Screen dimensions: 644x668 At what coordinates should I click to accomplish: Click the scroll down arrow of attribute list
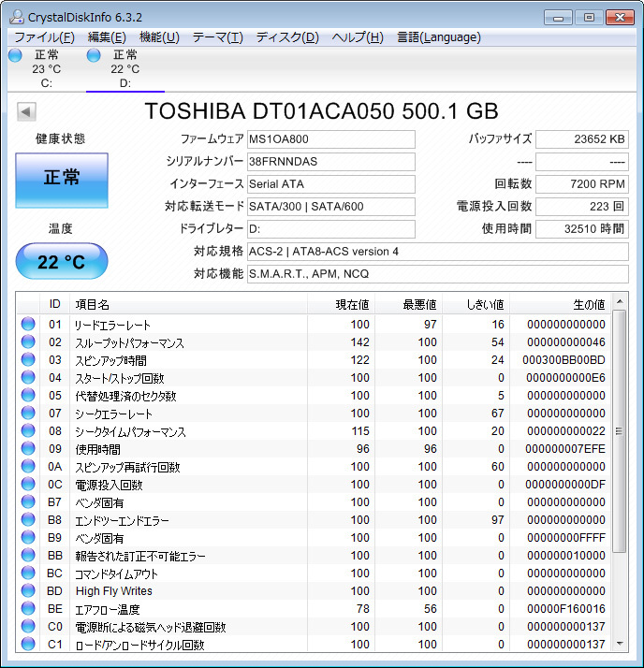[620, 645]
